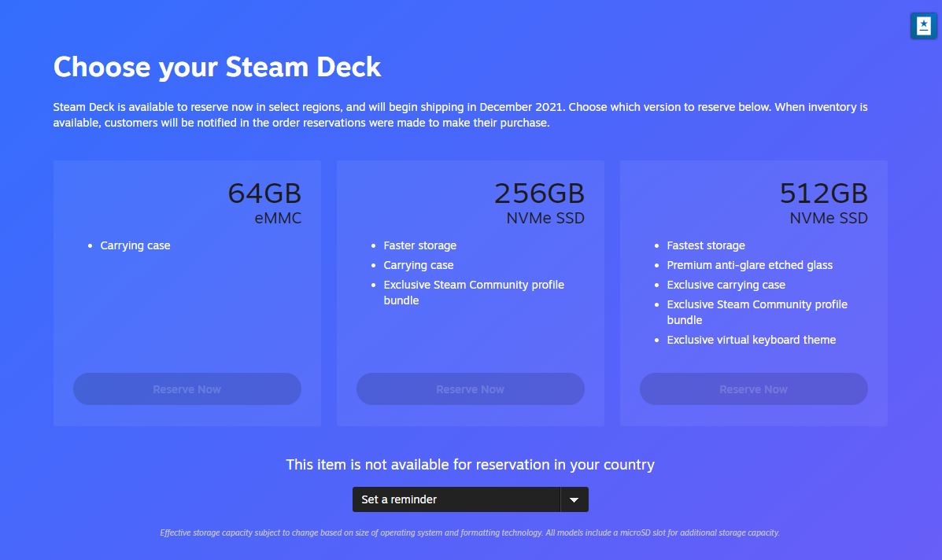
Task: Click the Choose your Steam Deck heading
Action: [x=217, y=67]
